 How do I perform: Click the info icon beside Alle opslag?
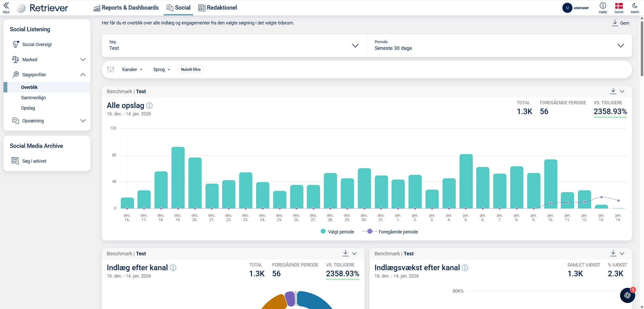tap(149, 106)
